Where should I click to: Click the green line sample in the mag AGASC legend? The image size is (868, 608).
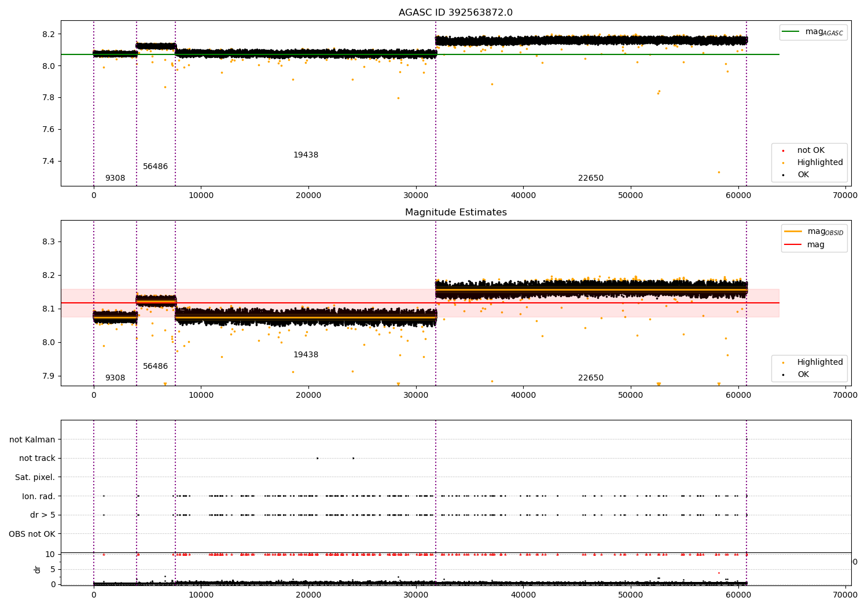[790, 32]
